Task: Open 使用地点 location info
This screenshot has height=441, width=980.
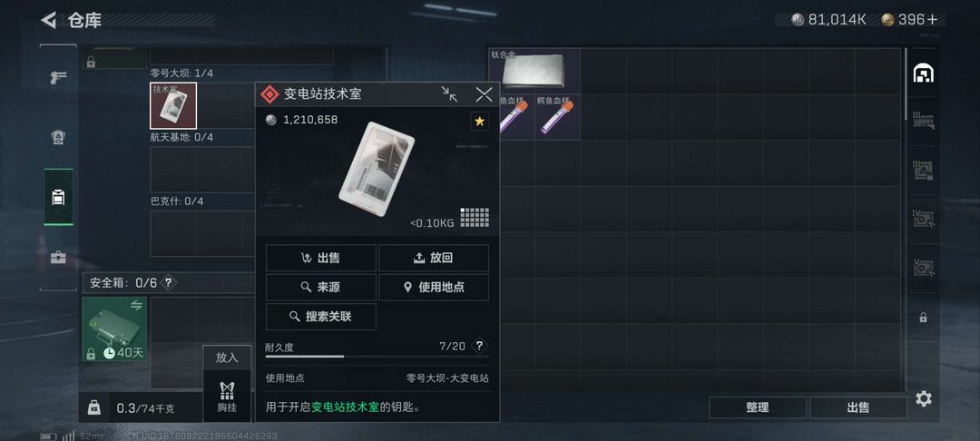Action: point(434,288)
